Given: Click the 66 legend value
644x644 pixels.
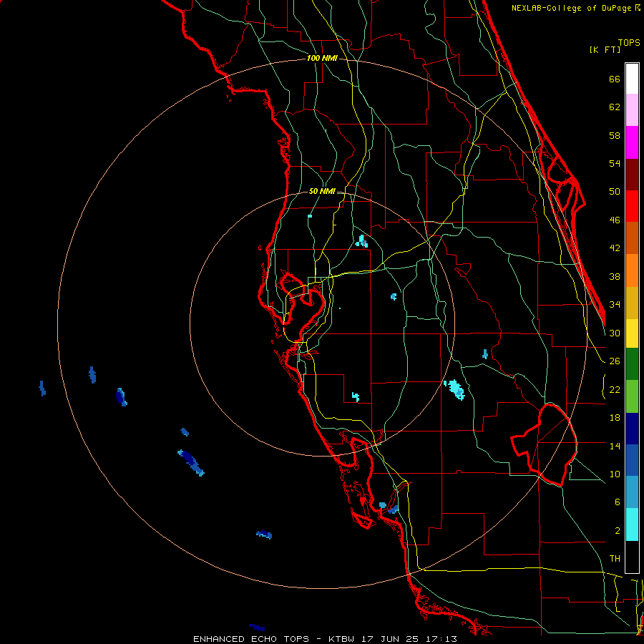Looking at the screenshot, I should [x=615, y=79].
